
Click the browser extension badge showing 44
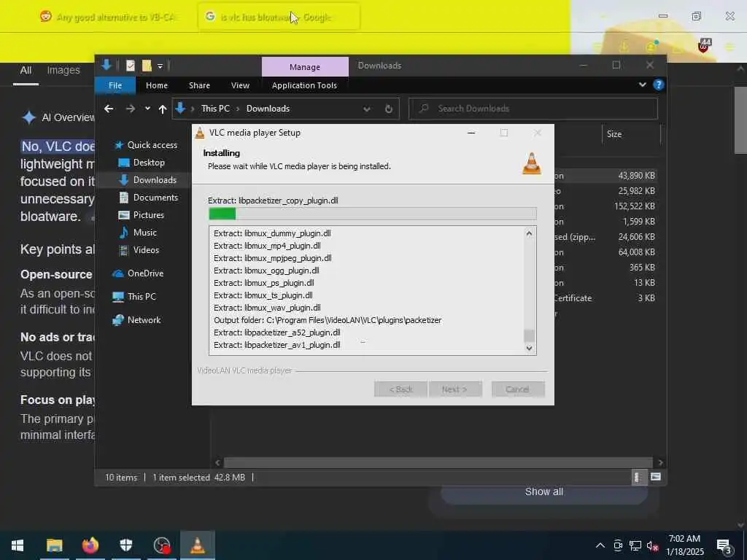(704, 45)
